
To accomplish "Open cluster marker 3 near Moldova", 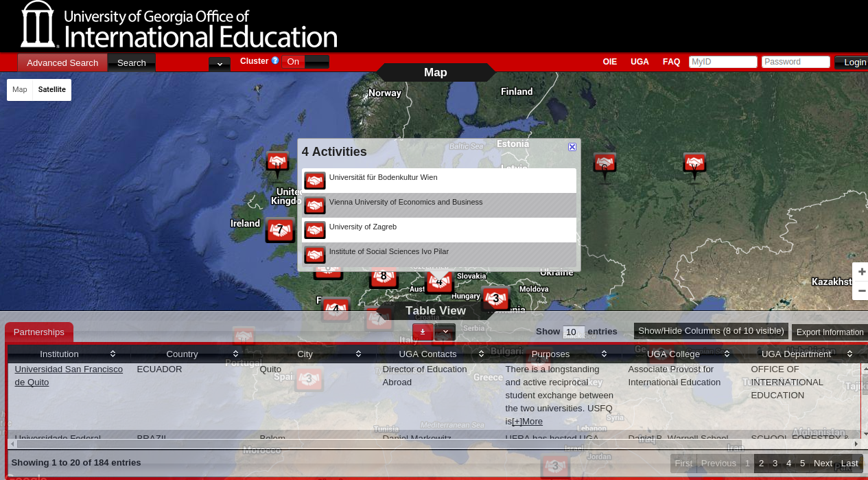I will pyautogui.click(x=495, y=299).
